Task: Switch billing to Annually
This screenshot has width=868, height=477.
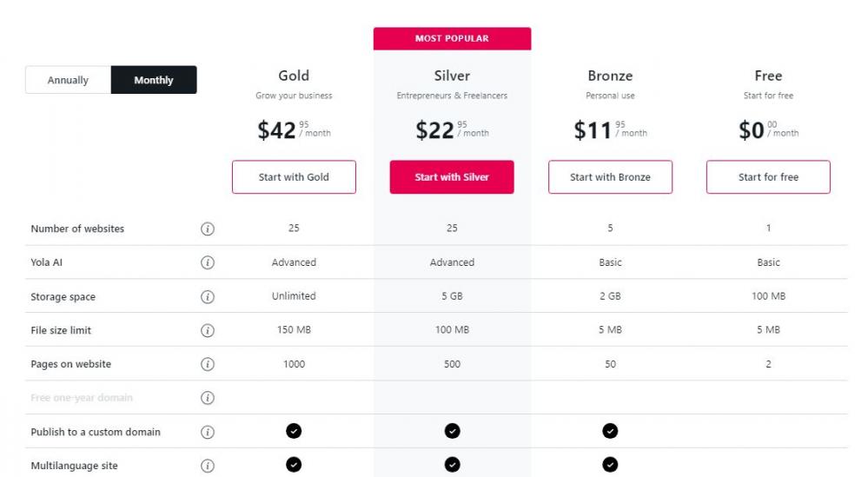Action: [x=68, y=80]
